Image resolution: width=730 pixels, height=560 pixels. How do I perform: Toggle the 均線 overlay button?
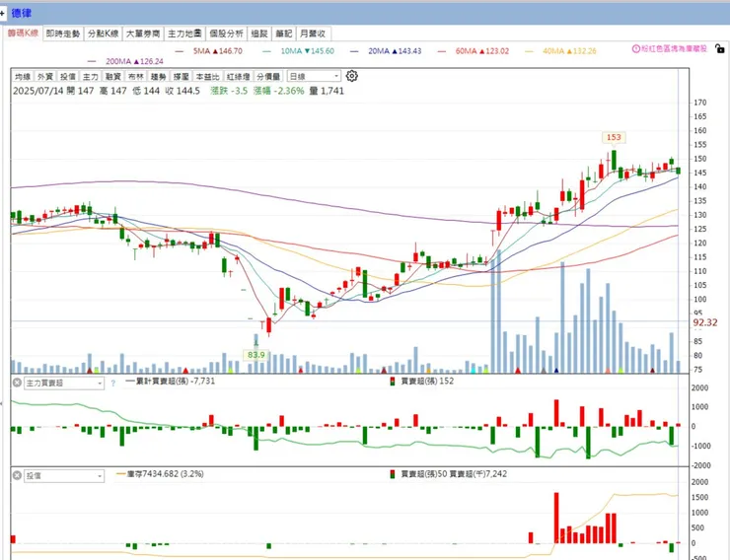click(23, 76)
